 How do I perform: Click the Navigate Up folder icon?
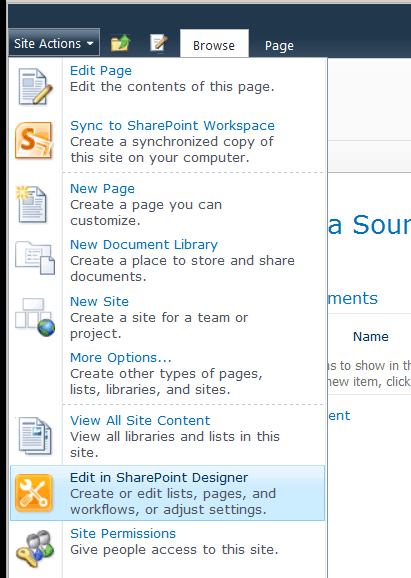click(121, 43)
